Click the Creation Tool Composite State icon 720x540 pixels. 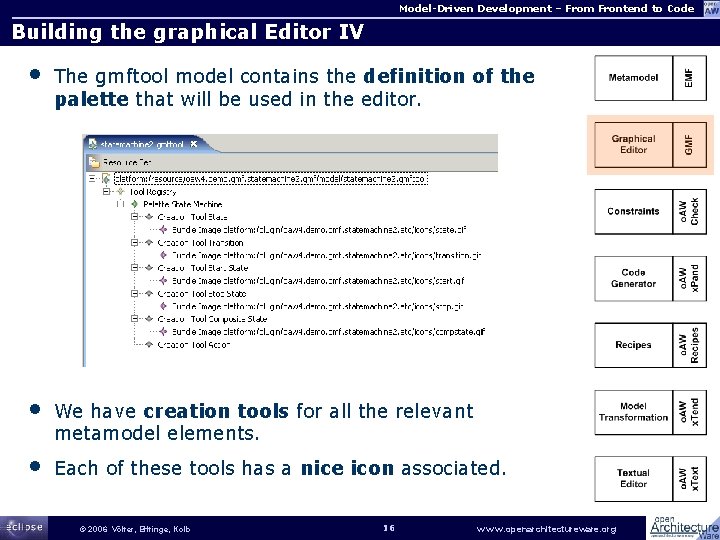point(149,319)
